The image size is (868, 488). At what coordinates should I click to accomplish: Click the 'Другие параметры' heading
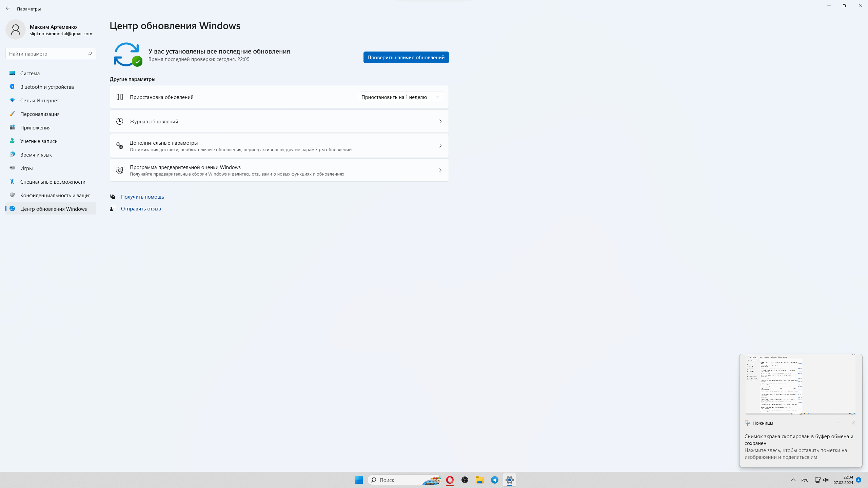(x=133, y=79)
